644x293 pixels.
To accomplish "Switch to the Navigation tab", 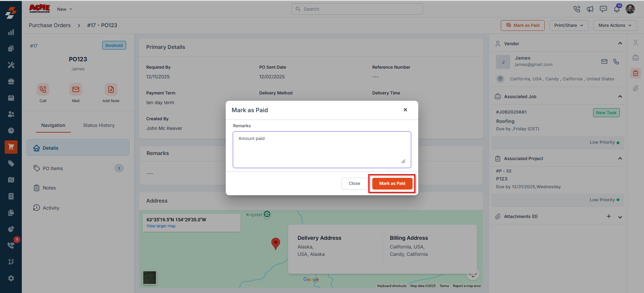I will click(53, 125).
